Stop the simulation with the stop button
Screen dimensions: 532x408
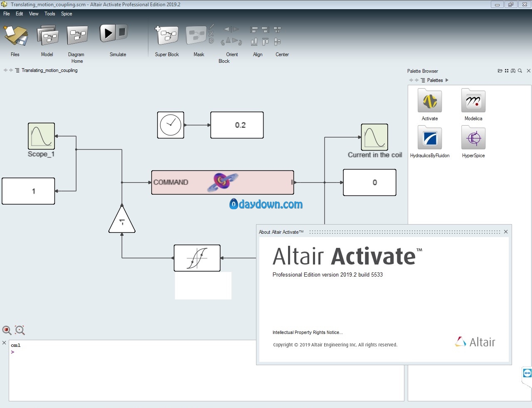122,32
